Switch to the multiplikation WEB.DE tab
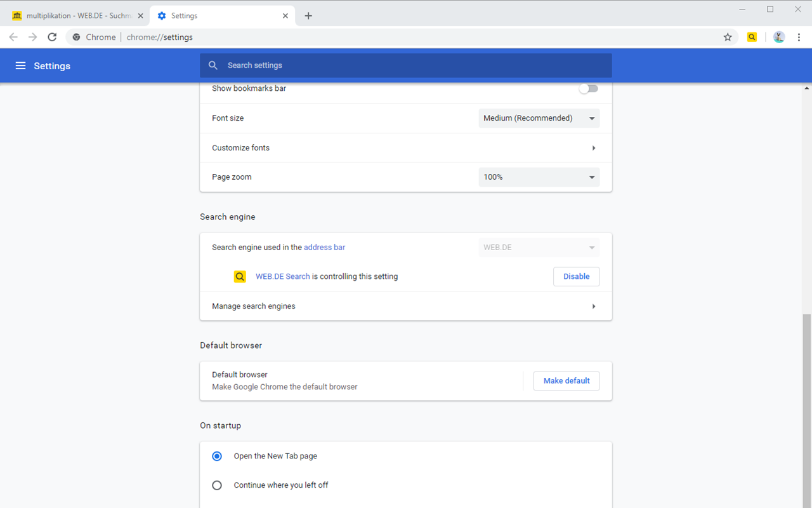This screenshot has width=812, height=508. click(78, 16)
